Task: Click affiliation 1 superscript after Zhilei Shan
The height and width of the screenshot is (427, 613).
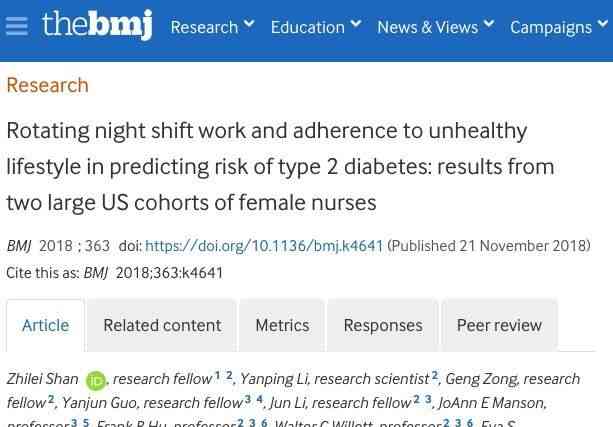Action: 217,376
